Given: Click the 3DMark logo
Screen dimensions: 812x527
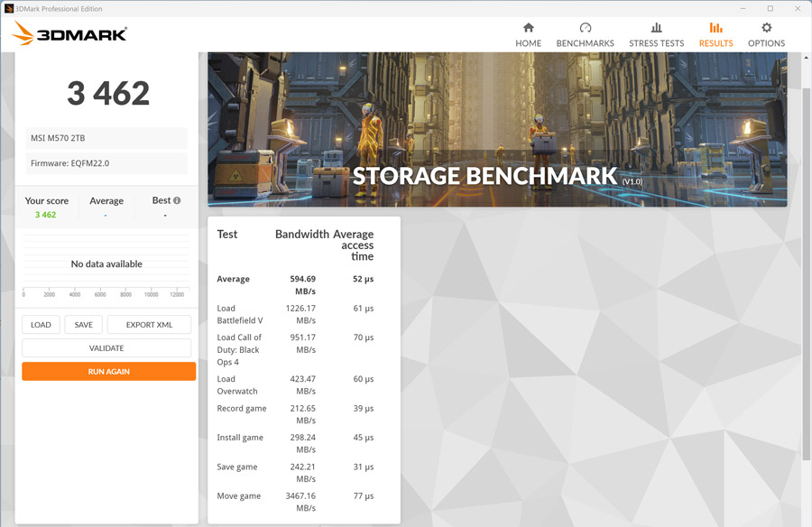Looking at the screenshot, I should pos(69,33).
